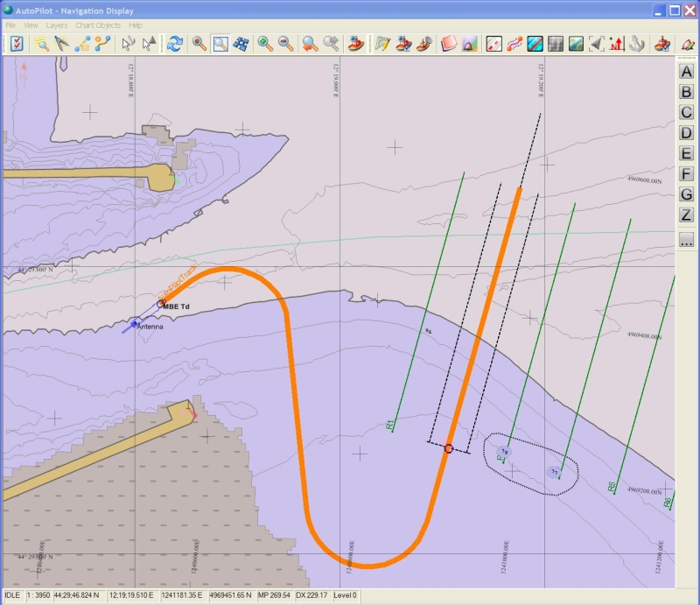Image resolution: width=700 pixels, height=605 pixels.
Task: Expand the more options '...' button
Action: (x=686, y=241)
